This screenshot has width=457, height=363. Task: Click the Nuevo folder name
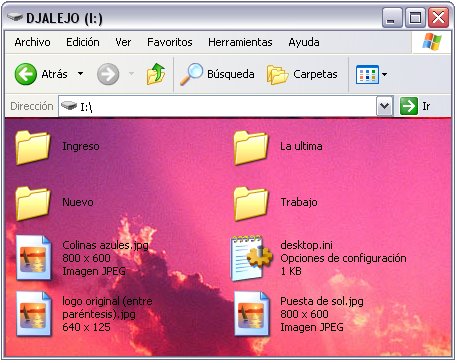coord(78,202)
